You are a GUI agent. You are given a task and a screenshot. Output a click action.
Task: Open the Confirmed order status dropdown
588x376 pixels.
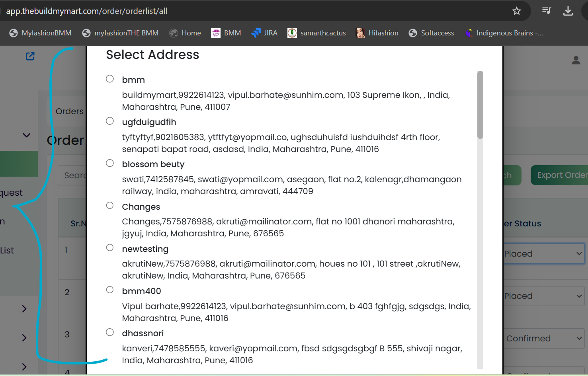coord(544,339)
